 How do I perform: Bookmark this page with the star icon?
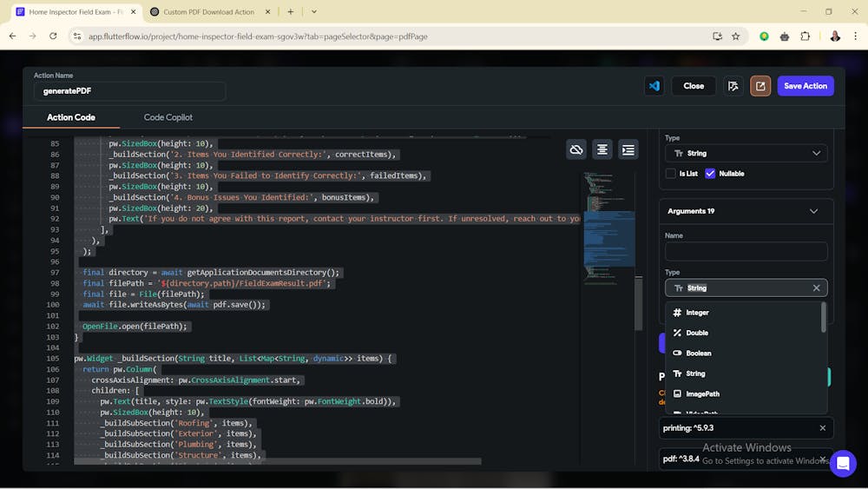[x=735, y=36]
